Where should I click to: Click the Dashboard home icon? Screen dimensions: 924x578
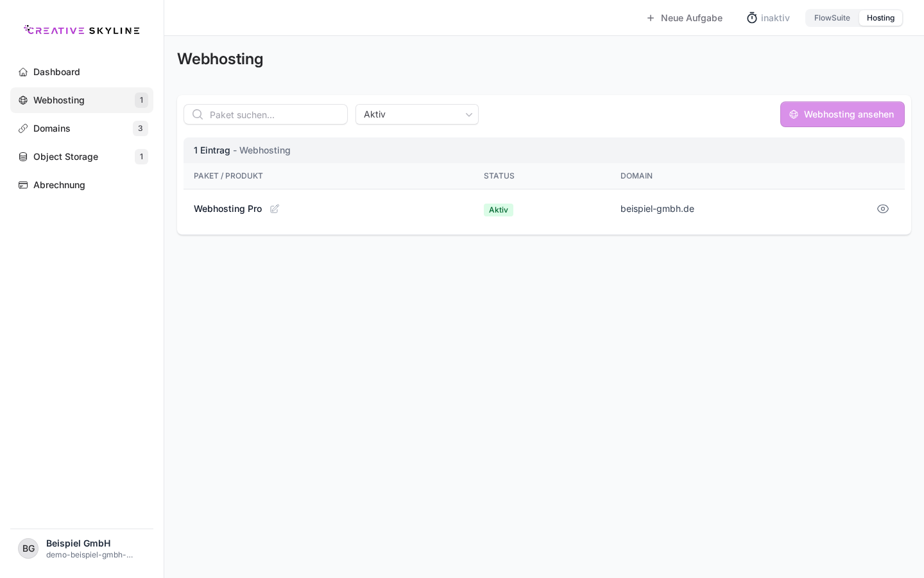[x=23, y=72]
